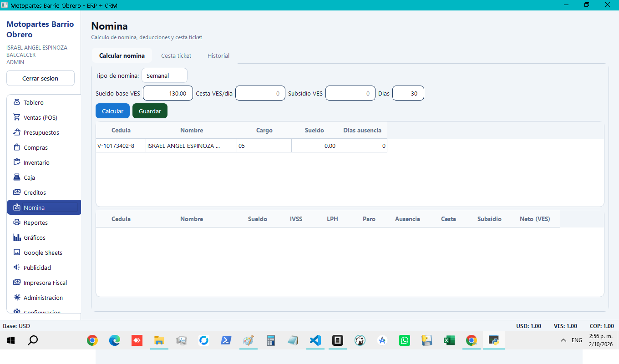Click the Cargo cell showing 05
This screenshot has height=364, width=619.
[264, 146]
